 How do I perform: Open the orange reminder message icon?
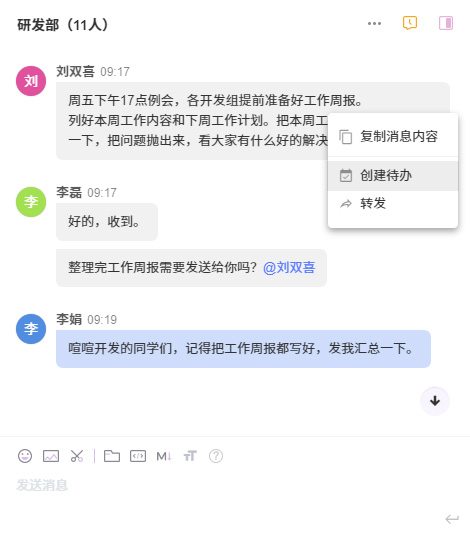[x=410, y=23]
